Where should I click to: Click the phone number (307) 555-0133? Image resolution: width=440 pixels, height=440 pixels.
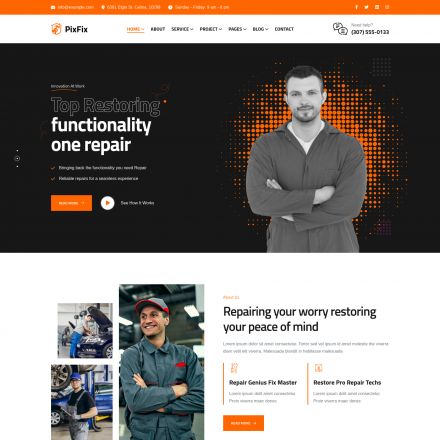pyautogui.click(x=370, y=32)
